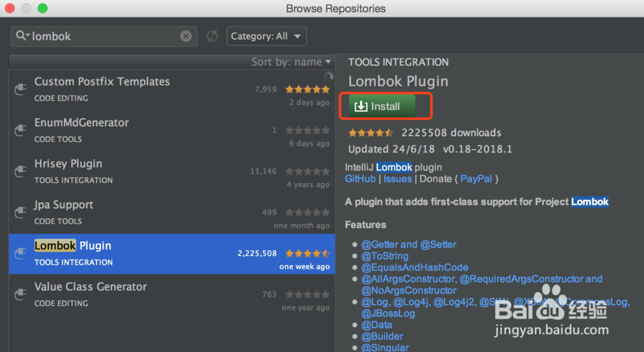This screenshot has width=644, height=352.
Task: Click the Custom Postfix Templates plugin icon
Action: point(20,89)
